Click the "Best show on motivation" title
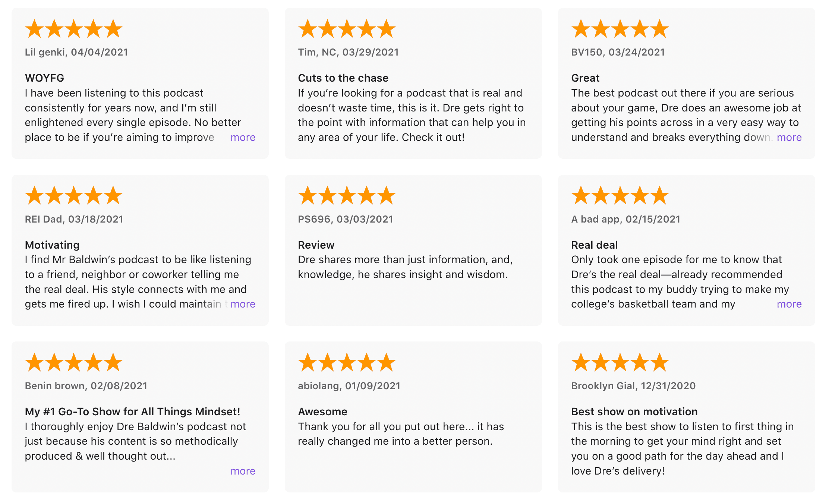 pos(634,412)
